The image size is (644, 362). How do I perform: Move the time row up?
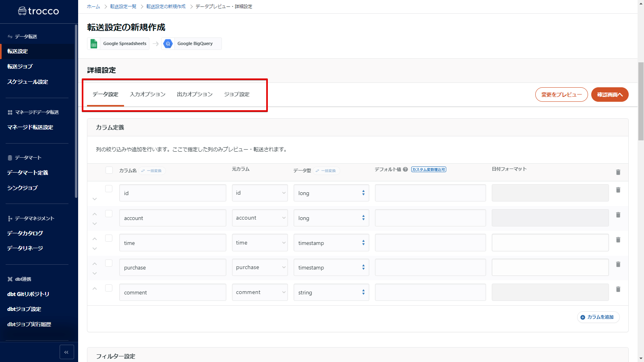click(95, 239)
